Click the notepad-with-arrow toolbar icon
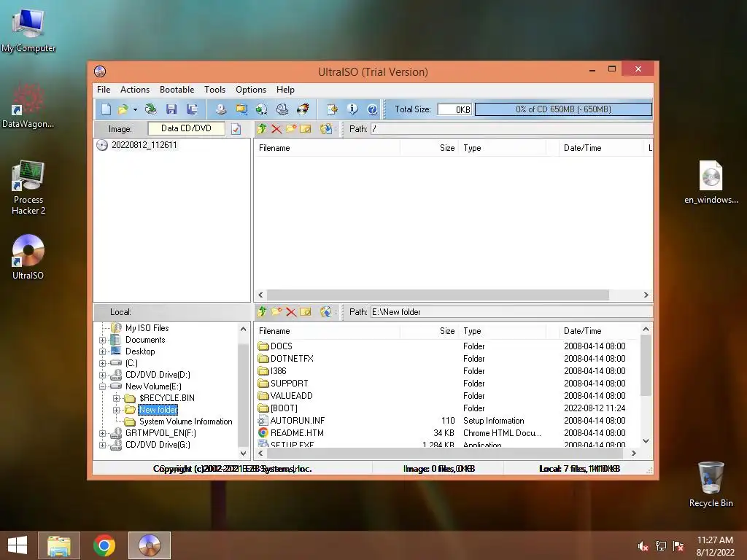Screen dimensions: 747x560 (332, 109)
